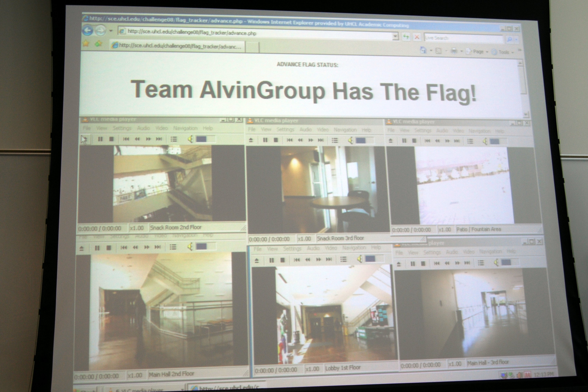This screenshot has width=588, height=392.
Task: Open playlist icon in Patio / Fountain Area player
Action: click(470, 141)
